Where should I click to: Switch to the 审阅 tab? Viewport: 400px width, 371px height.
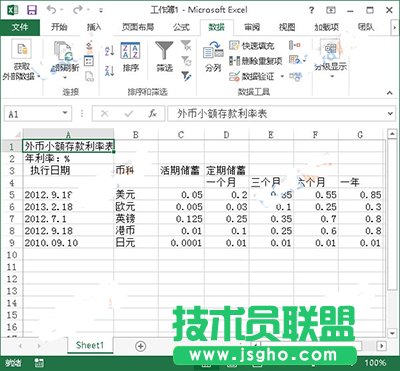click(x=252, y=27)
